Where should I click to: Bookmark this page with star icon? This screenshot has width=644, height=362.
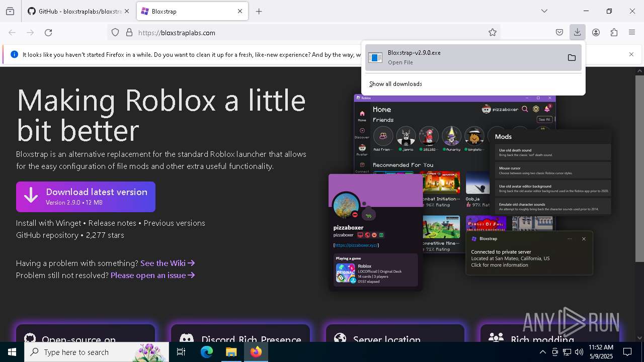(x=493, y=33)
